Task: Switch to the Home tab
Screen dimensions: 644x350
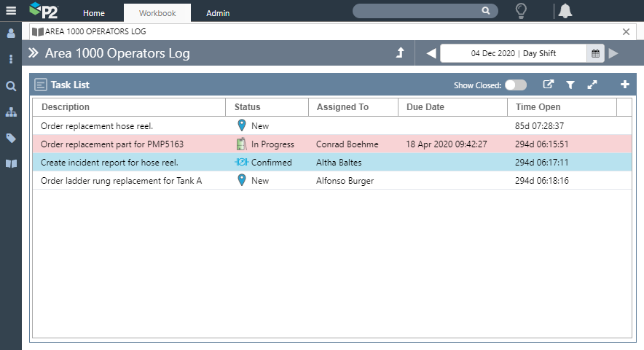Action: [x=94, y=13]
